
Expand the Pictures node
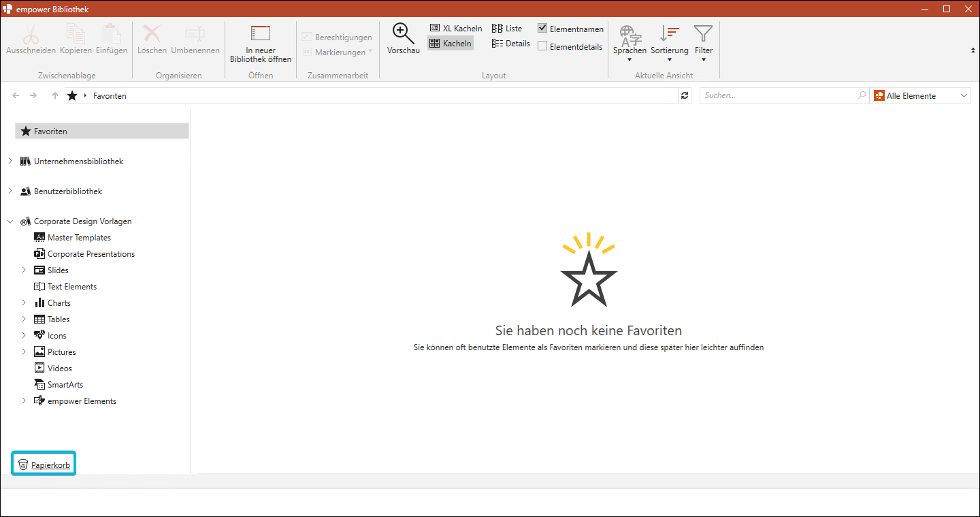24,352
